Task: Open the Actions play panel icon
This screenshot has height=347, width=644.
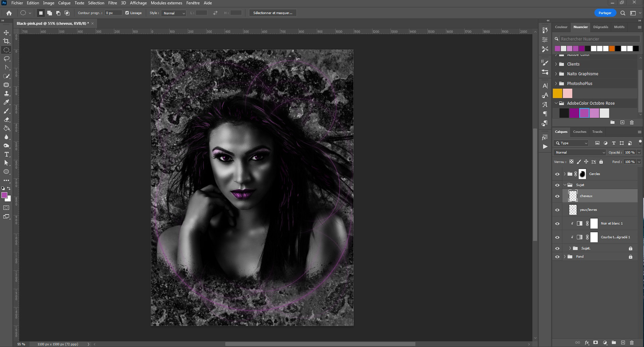Action: tap(545, 147)
